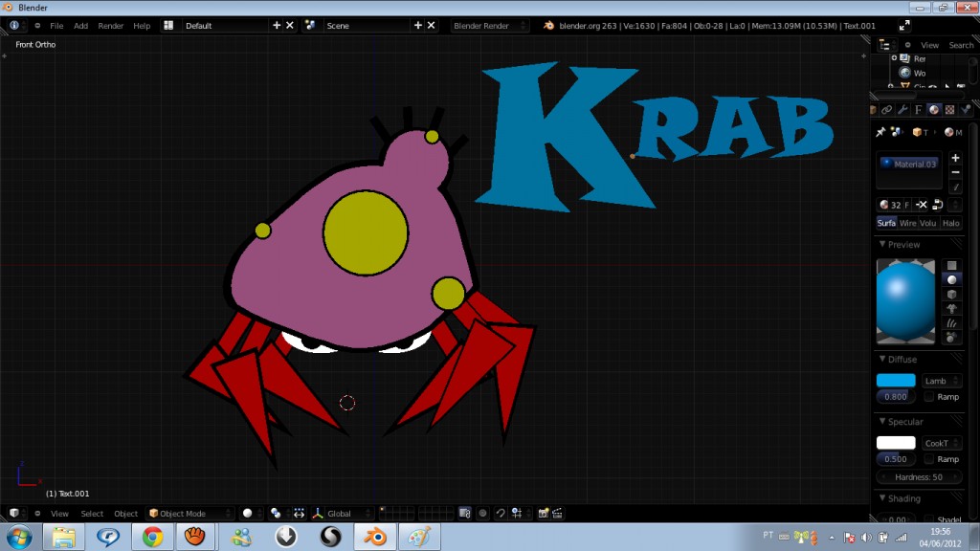Screen dimensions: 980x551
Task: Open the Object menu in the 3D view header
Action: [125, 514]
